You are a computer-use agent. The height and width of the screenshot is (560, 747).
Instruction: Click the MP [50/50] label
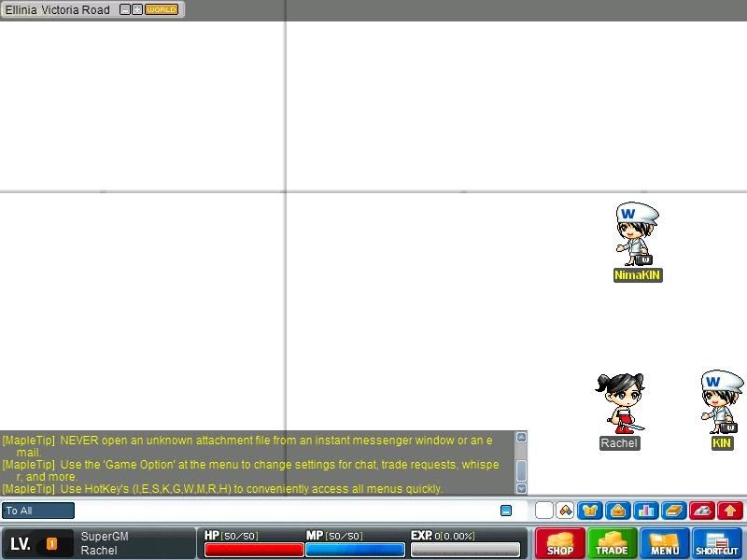tap(334, 536)
